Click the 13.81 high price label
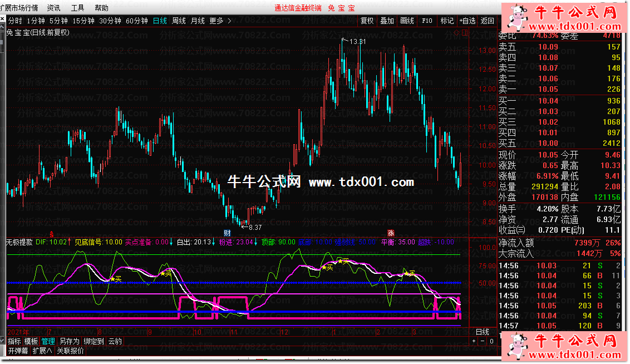 click(x=358, y=41)
